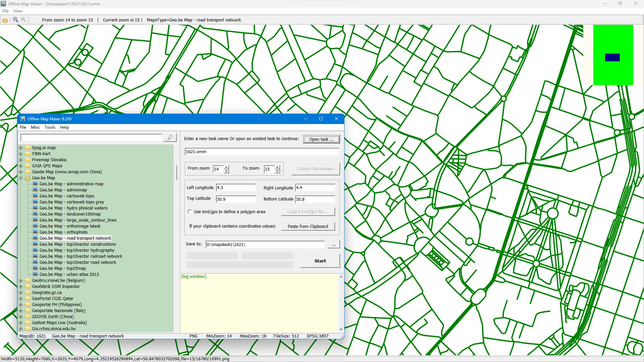
Task: Increase the From zoom value with up arrow
Action: pyautogui.click(x=226, y=167)
